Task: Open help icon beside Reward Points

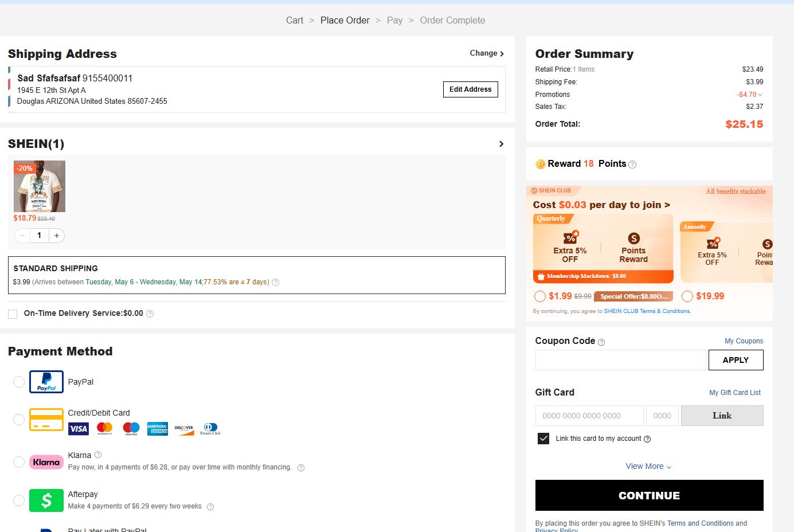Action: pos(632,165)
